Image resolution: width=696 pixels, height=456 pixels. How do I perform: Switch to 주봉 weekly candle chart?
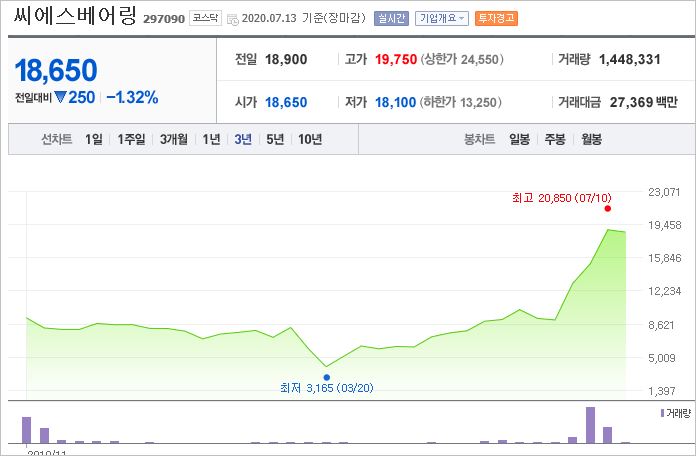[555, 139]
